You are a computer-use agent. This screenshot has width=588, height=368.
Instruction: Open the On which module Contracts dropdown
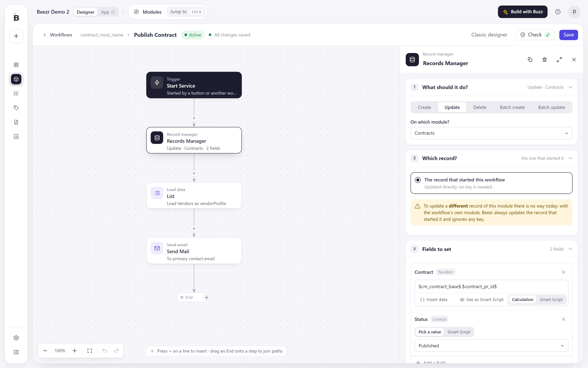click(x=491, y=133)
